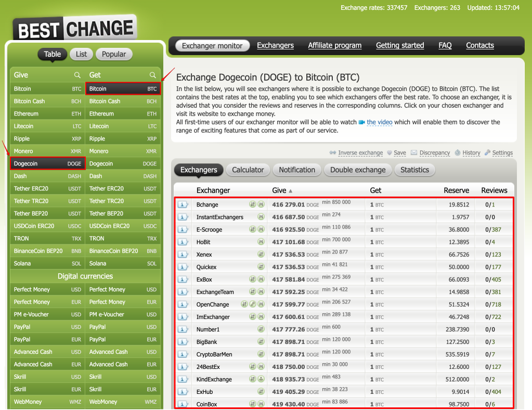Open info icon for CryptoBarMen row
532x410 pixels.
pyautogui.click(x=183, y=354)
